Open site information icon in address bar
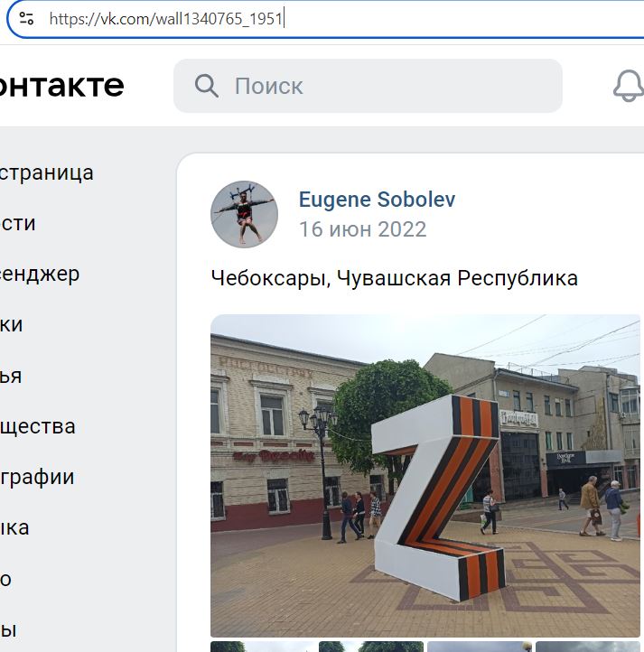Image resolution: width=644 pixels, height=652 pixels. (26, 18)
